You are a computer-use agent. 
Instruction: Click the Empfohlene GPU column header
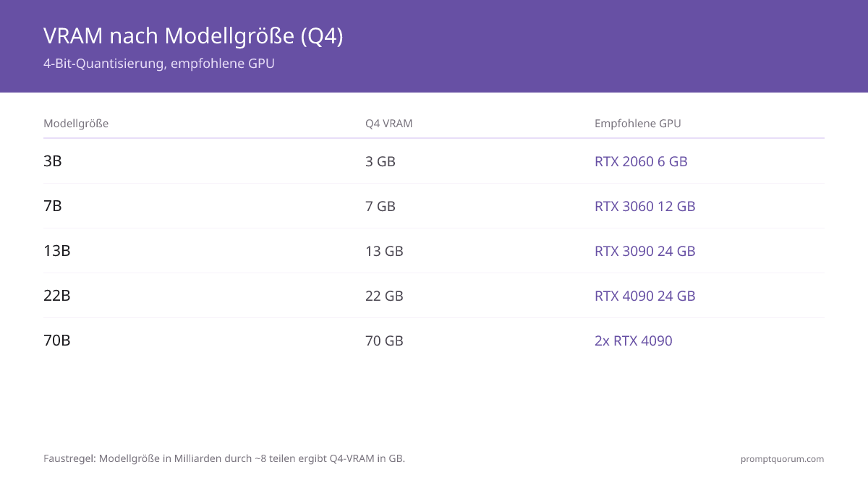(x=638, y=124)
